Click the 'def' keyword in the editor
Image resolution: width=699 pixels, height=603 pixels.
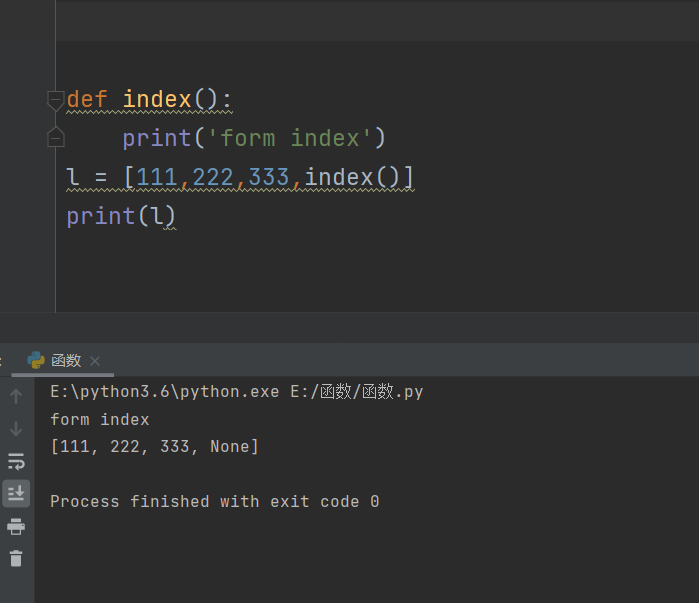87,99
